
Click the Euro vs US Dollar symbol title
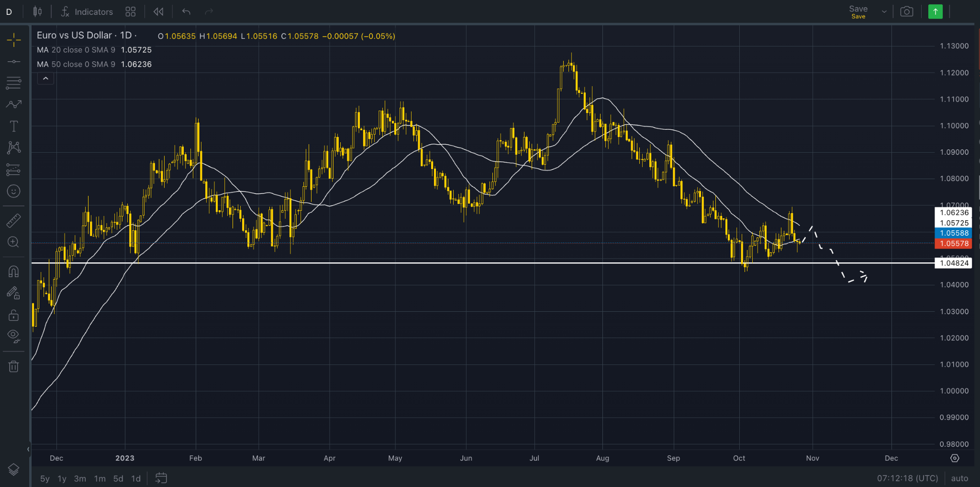74,35
